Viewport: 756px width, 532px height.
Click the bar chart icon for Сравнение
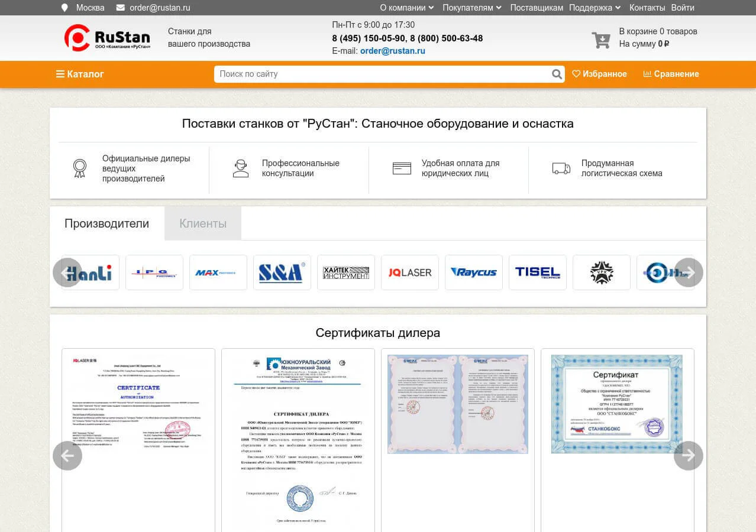pos(647,74)
